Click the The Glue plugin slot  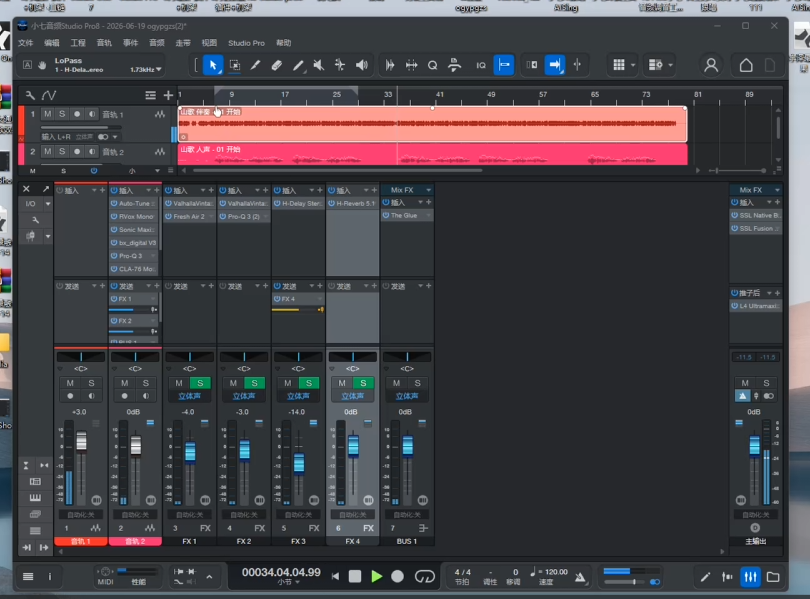tap(407, 215)
